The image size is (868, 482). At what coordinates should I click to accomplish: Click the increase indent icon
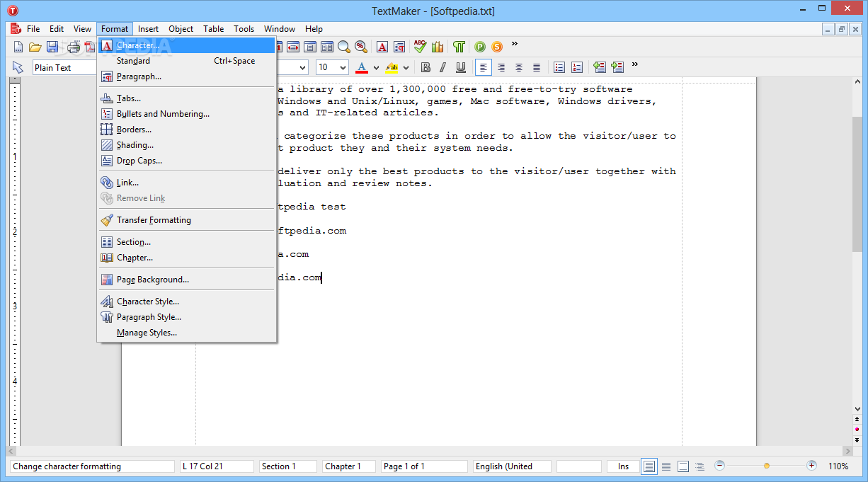[617, 67]
